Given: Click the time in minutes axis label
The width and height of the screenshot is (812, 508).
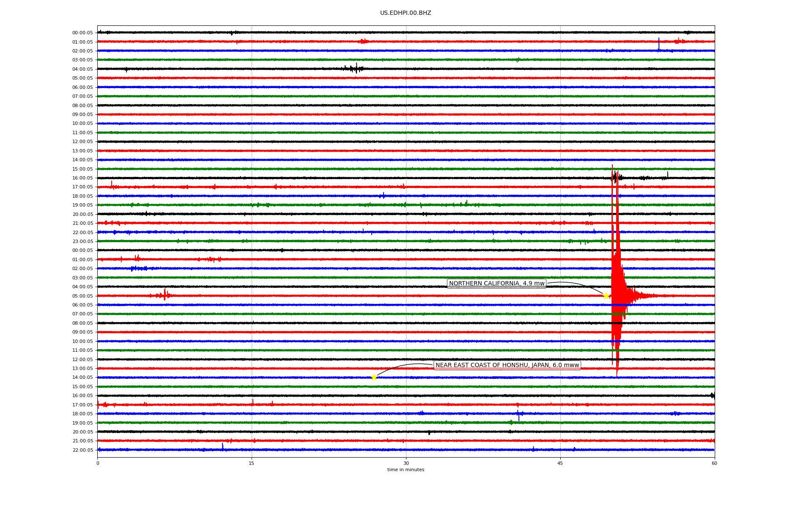Looking at the screenshot, I should pos(406,469).
